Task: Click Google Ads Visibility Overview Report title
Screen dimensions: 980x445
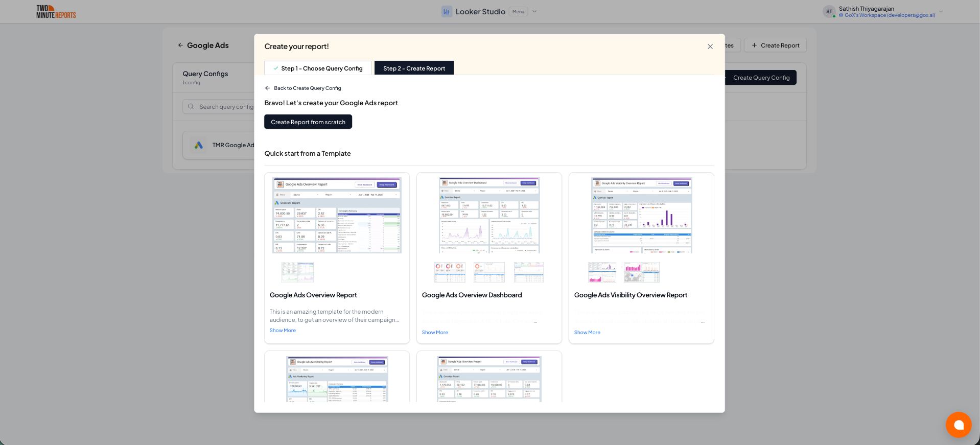Action: [631, 295]
